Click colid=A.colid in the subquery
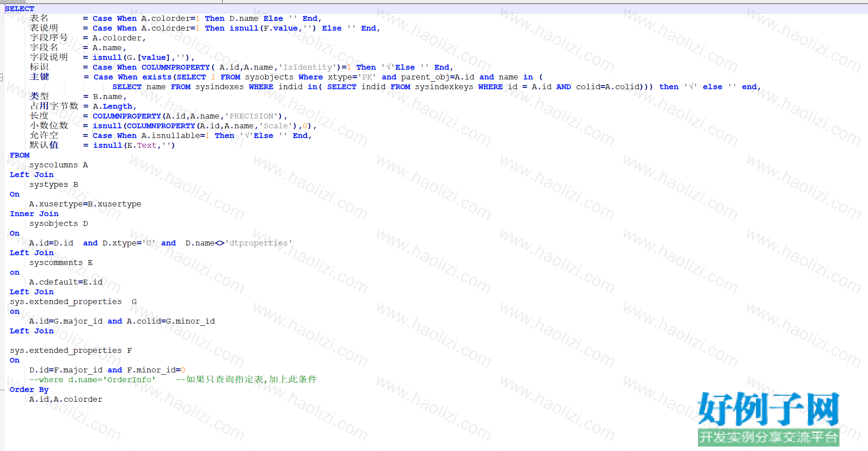This screenshot has height=451, width=868. pos(608,87)
